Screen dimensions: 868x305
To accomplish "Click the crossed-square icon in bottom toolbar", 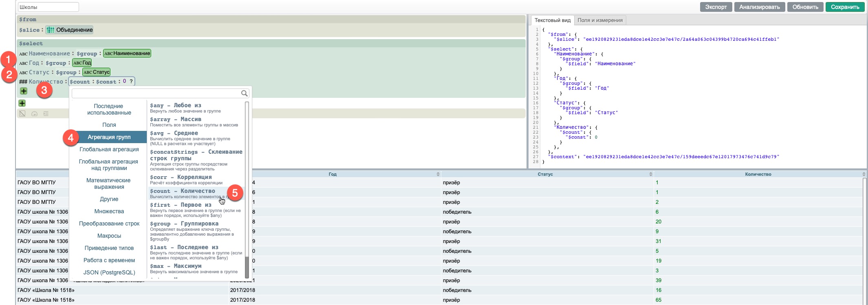I will click(22, 114).
